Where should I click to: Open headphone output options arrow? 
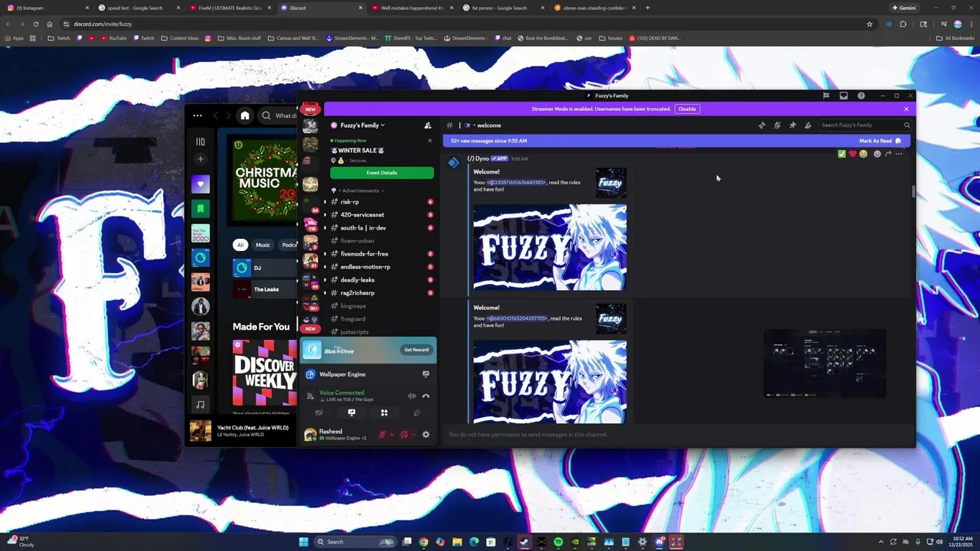(x=413, y=435)
